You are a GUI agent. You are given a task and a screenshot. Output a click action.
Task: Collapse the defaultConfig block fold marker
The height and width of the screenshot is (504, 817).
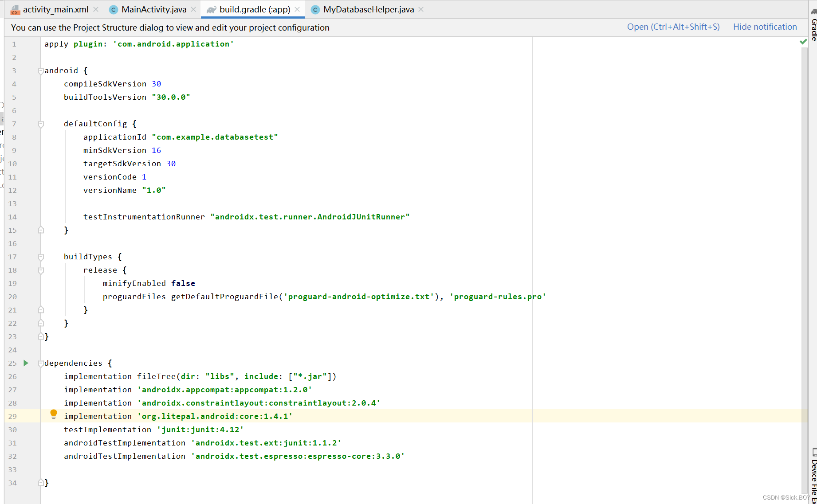click(41, 124)
